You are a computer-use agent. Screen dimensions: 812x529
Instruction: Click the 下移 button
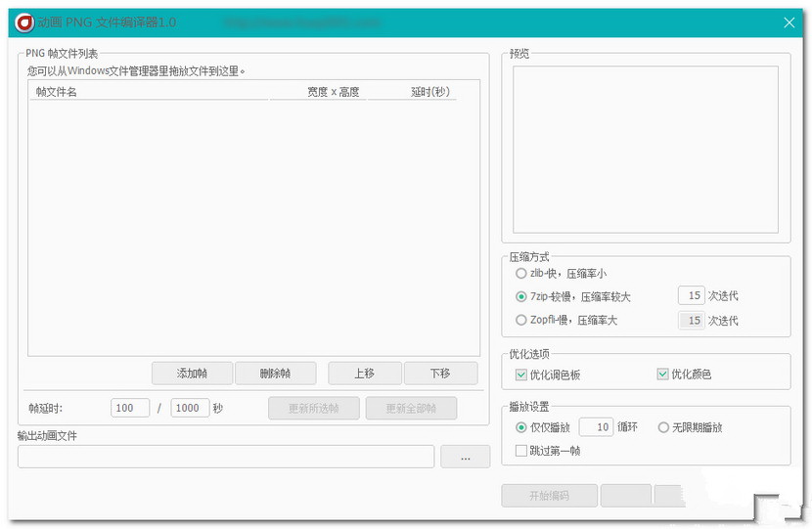tap(440, 374)
